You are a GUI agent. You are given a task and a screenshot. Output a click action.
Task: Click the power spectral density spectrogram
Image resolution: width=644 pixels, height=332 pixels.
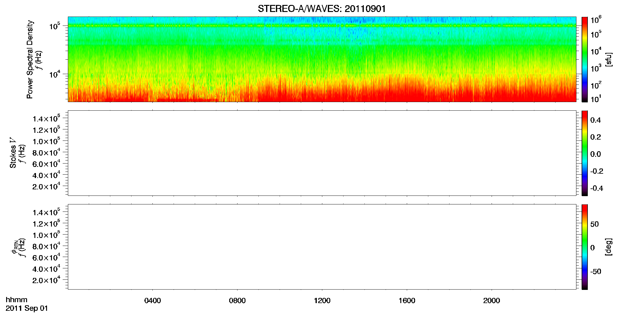(x=322, y=59)
